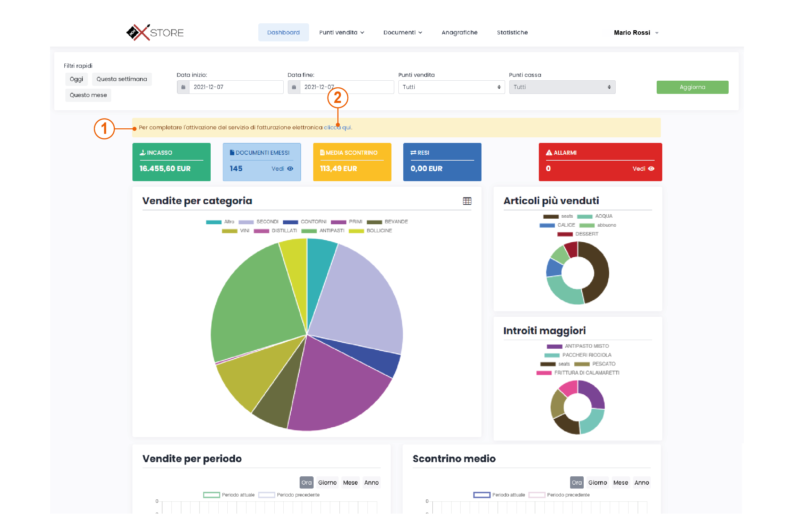Viewport: 794px width, 532px height.
Task: Click the XSTORE logo
Action: (155, 32)
